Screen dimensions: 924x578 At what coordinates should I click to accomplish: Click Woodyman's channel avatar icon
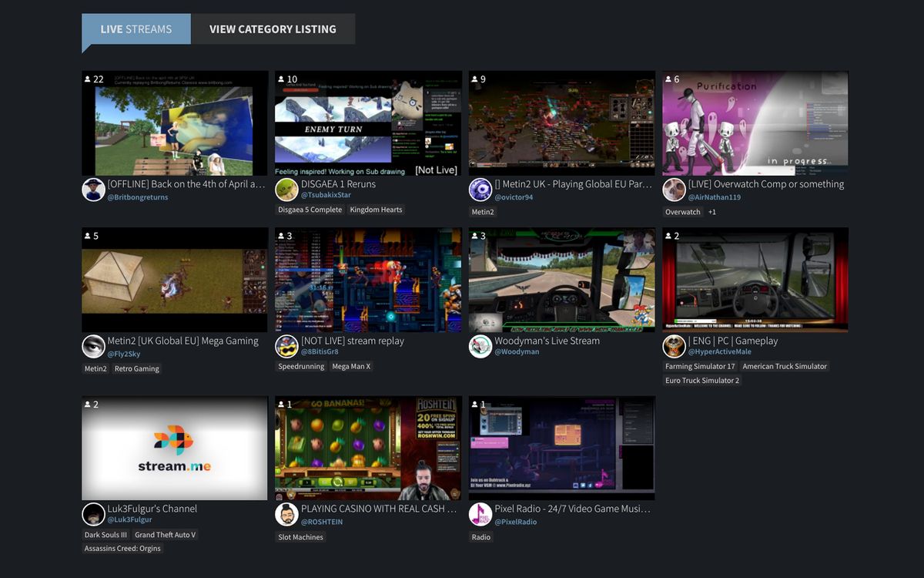(x=480, y=347)
